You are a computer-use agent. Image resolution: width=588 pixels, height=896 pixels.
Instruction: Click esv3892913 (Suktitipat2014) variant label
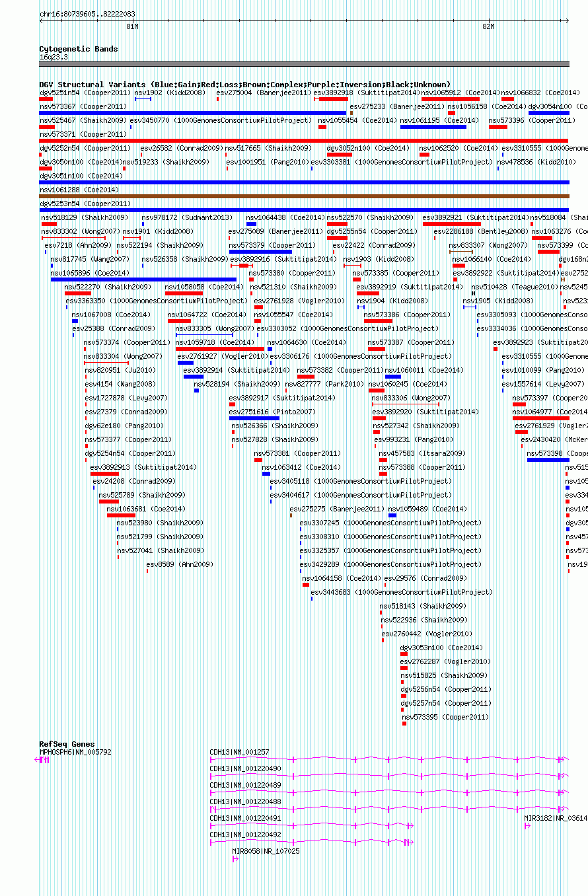coord(143,467)
